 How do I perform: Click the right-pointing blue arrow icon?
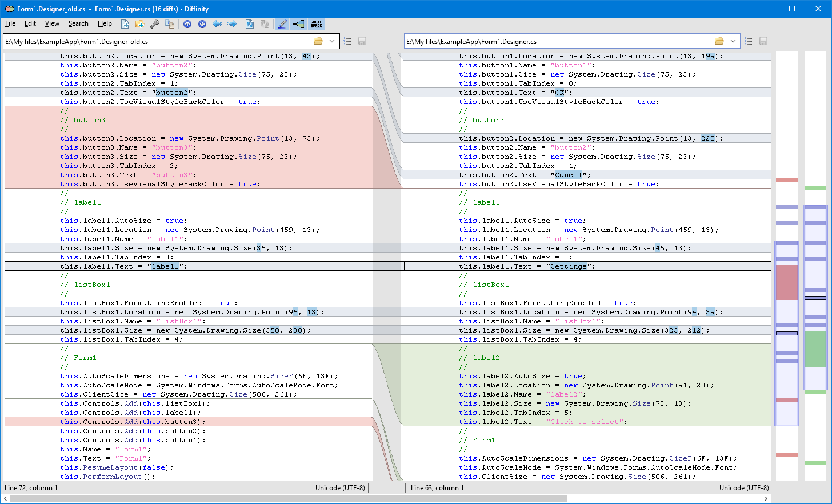point(232,24)
